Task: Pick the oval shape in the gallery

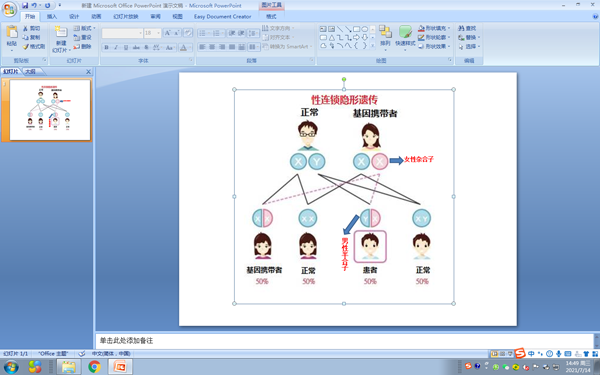Action: coord(365,29)
